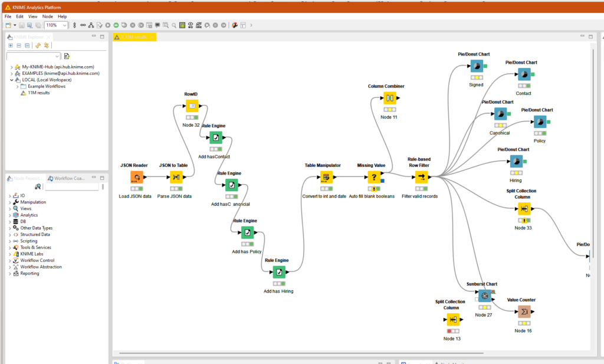Image resolution: width=604 pixels, height=364 pixels.
Task: Select the Add has Hiring Rule Engine node
Action: click(279, 272)
